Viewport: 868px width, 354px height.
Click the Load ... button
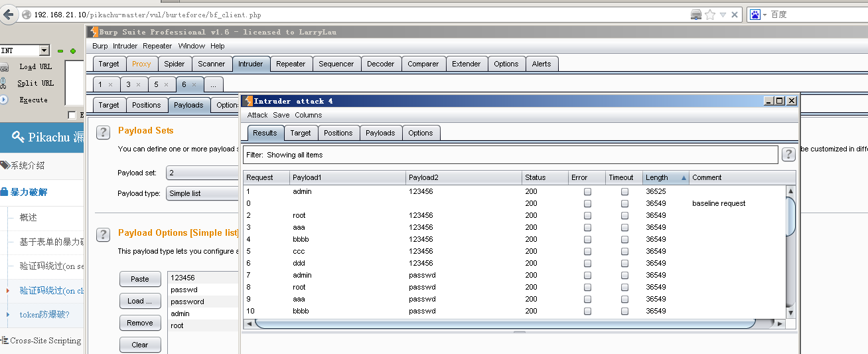tap(140, 301)
